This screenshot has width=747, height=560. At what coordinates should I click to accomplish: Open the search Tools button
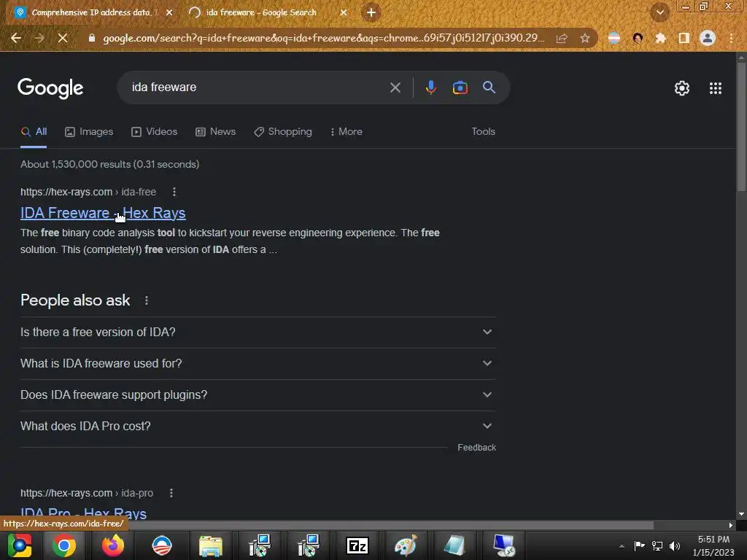[x=483, y=132]
